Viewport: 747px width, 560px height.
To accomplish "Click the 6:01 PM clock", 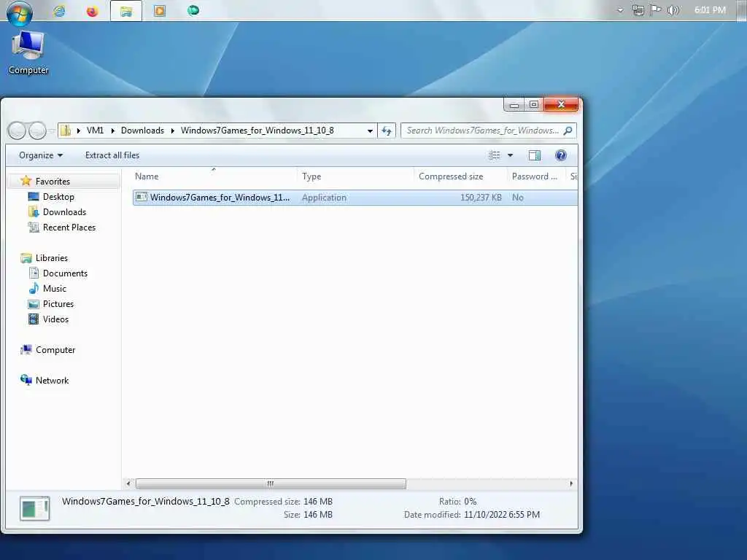I will pos(710,10).
